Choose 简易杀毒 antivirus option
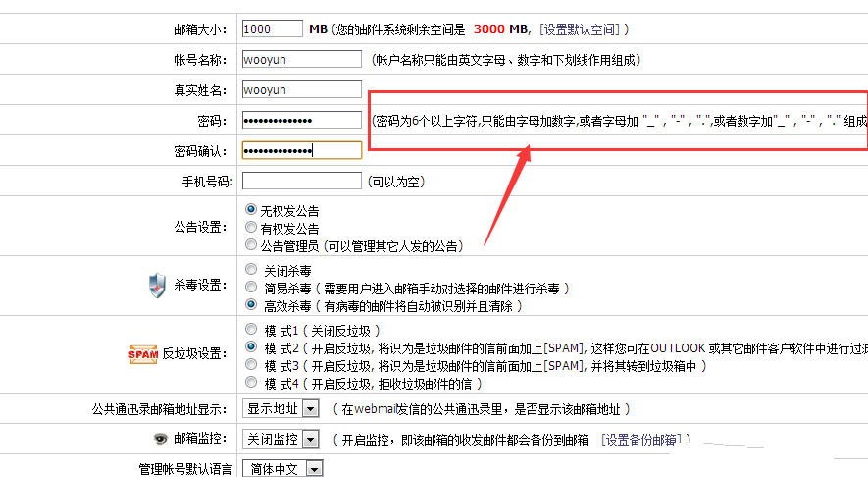 click(x=251, y=288)
